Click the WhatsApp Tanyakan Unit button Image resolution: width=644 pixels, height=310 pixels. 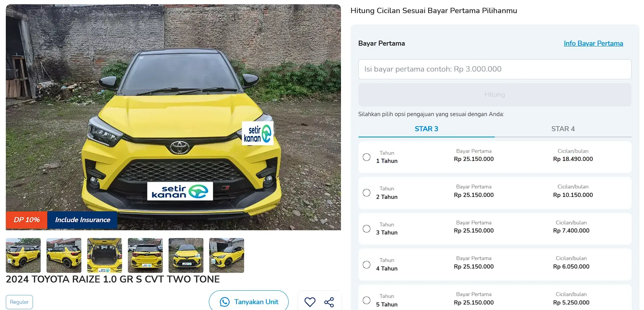[249, 301]
